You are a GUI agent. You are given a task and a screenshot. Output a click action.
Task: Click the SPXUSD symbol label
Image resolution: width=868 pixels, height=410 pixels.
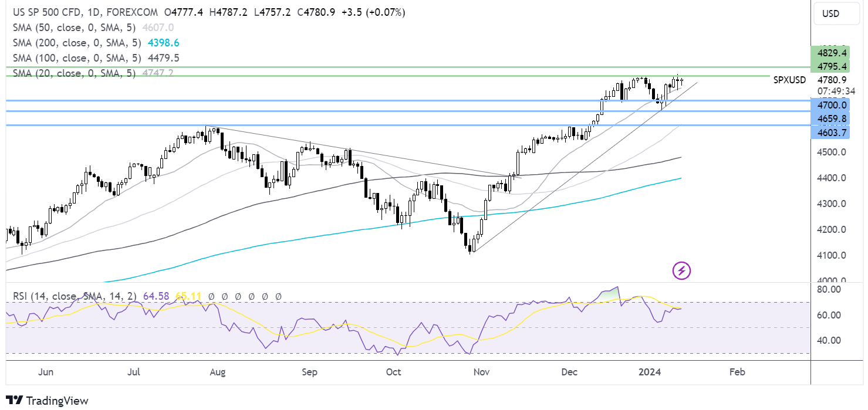(790, 80)
